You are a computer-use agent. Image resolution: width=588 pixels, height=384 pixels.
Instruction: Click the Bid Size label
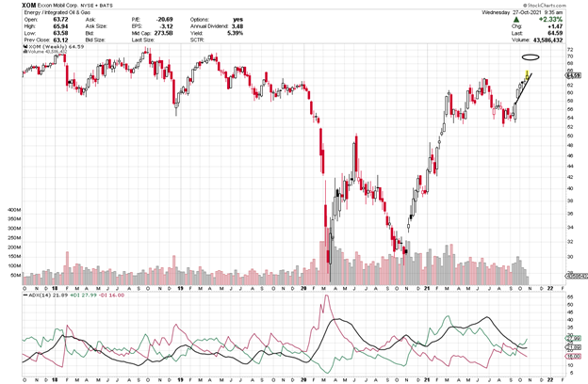[x=95, y=40]
